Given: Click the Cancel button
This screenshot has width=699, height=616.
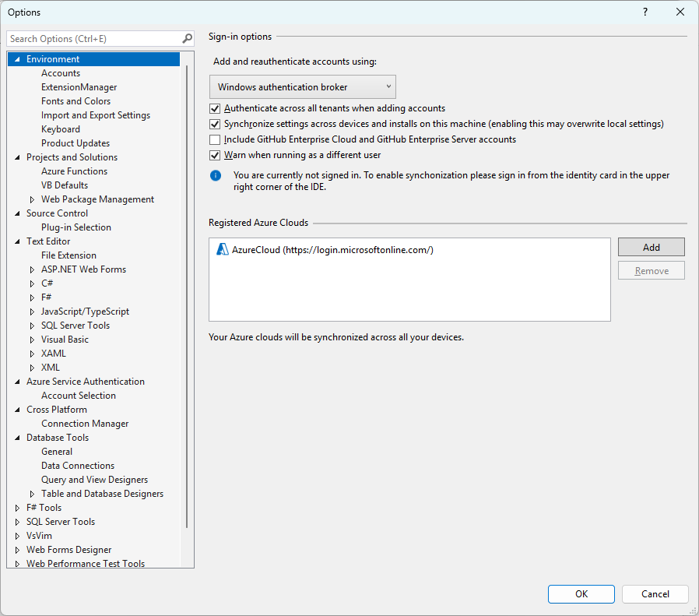Looking at the screenshot, I should (x=655, y=594).
